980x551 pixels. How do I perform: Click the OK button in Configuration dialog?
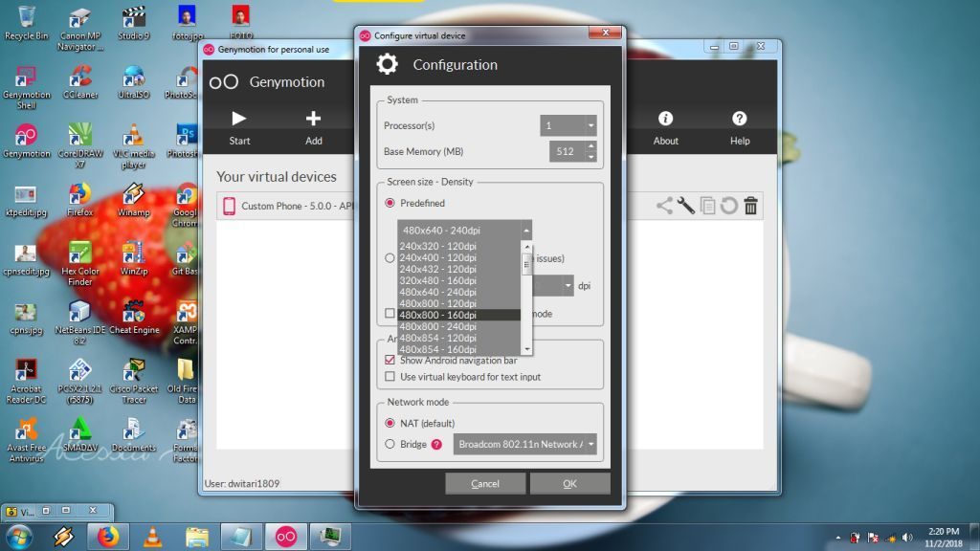(x=570, y=483)
